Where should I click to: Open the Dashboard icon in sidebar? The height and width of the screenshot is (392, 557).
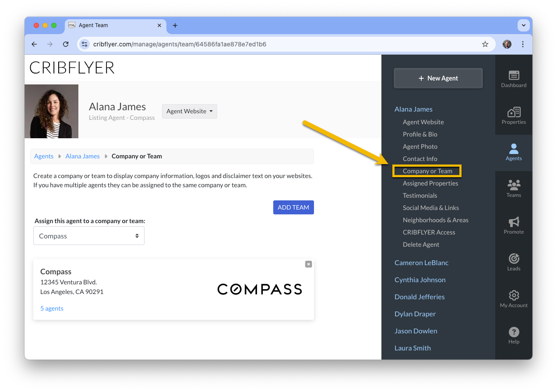pos(514,75)
